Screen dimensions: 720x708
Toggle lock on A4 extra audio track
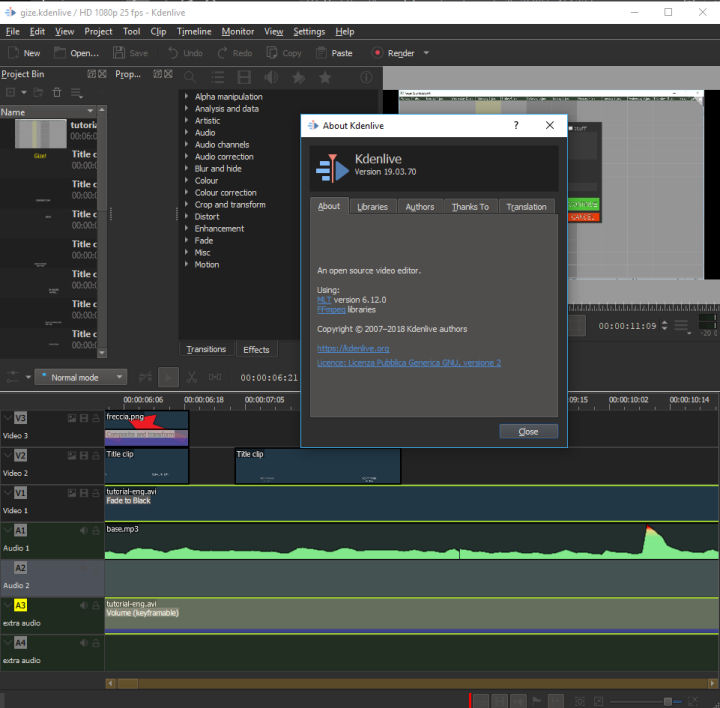pyautogui.click(x=96, y=643)
